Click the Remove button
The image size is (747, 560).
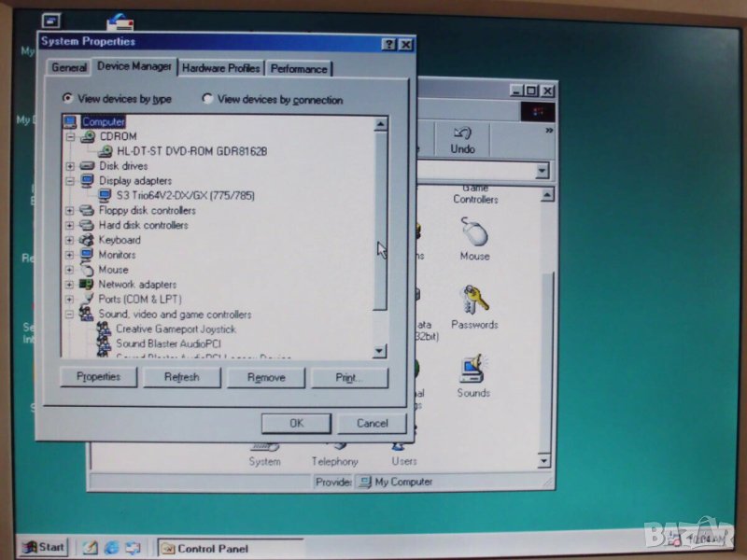click(265, 378)
